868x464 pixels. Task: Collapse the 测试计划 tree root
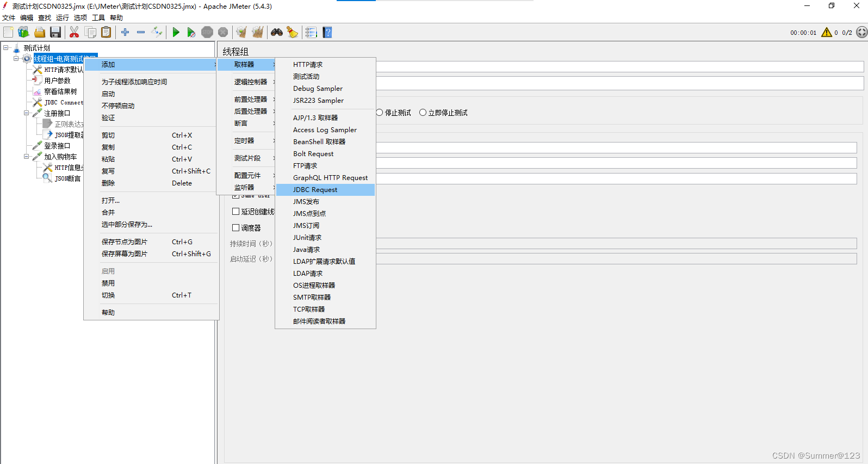point(6,48)
